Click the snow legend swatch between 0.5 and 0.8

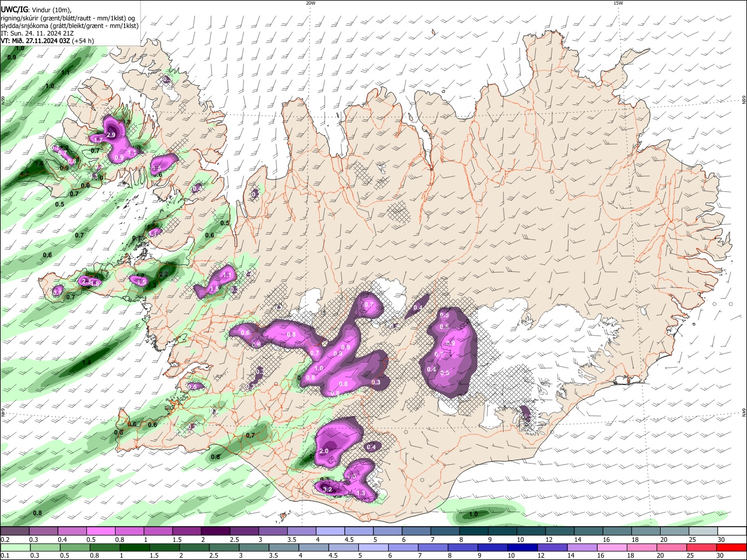pos(101,531)
